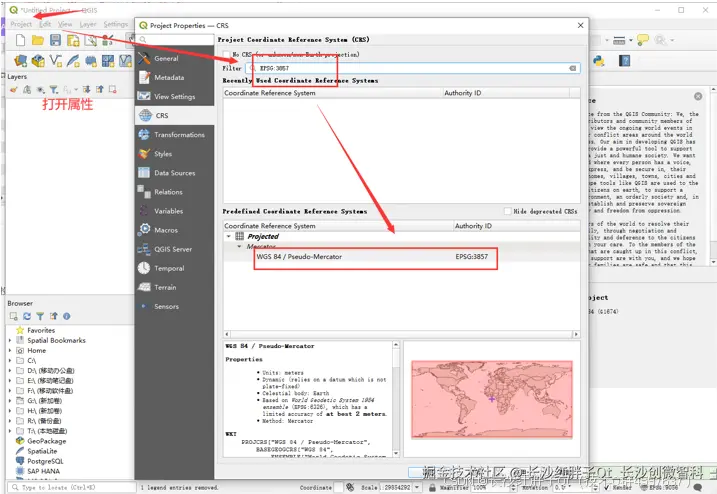The height and width of the screenshot is (494, 717).
Task: Open the Layer menu
Action: (x=88, y=24)
